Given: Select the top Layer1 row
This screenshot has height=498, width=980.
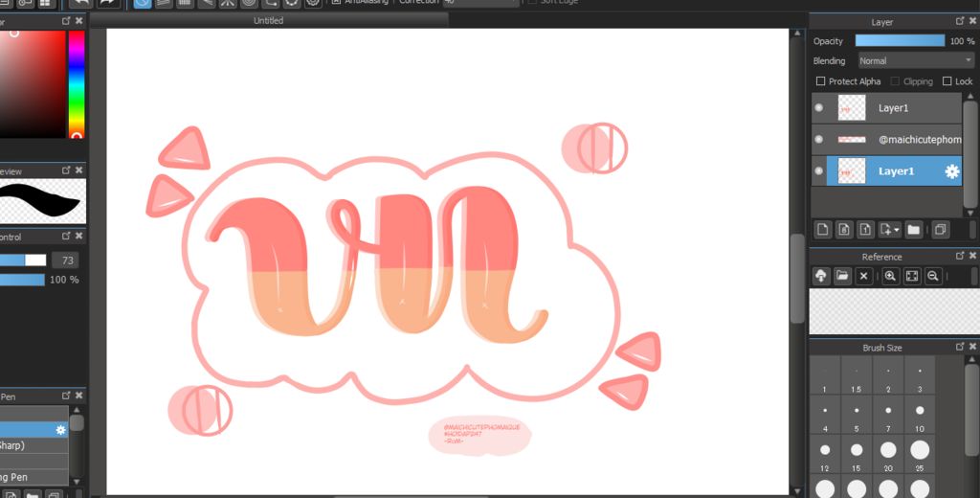Looking at the screenshot, I should 886,107.
